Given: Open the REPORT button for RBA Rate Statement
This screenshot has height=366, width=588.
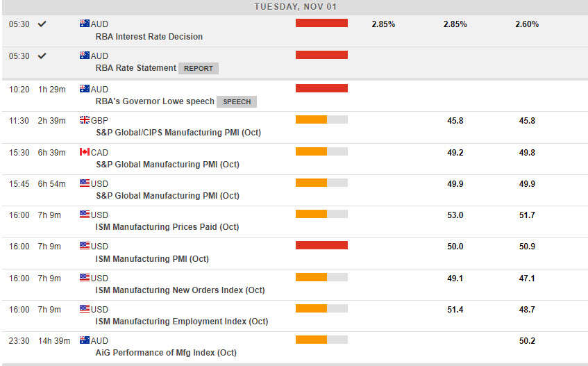Looking at the screenshot, I should click(x=199, y=68).
